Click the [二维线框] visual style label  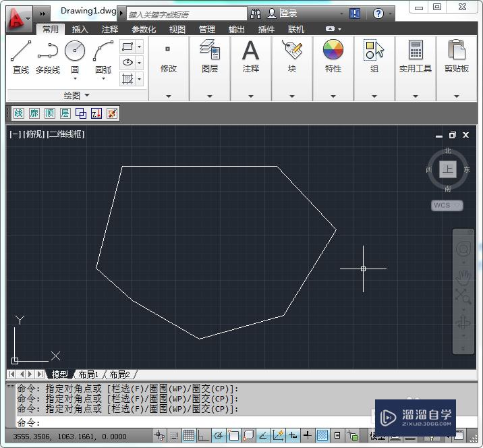pos(66,134)
